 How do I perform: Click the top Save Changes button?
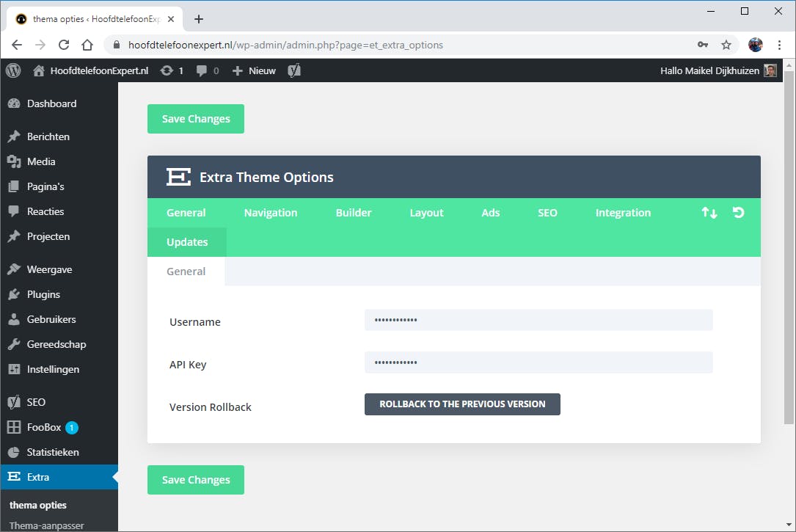pos(195,119)
